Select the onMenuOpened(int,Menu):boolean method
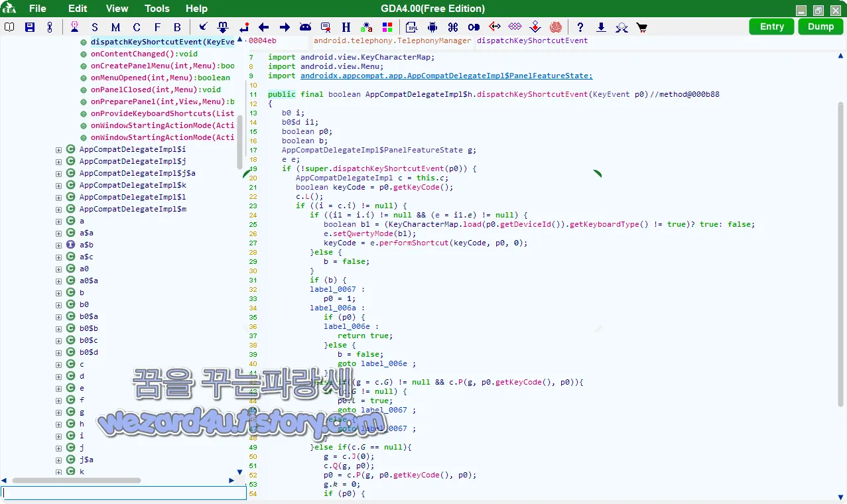The width and height of the screenshot is (847, 504). (161, 78)
